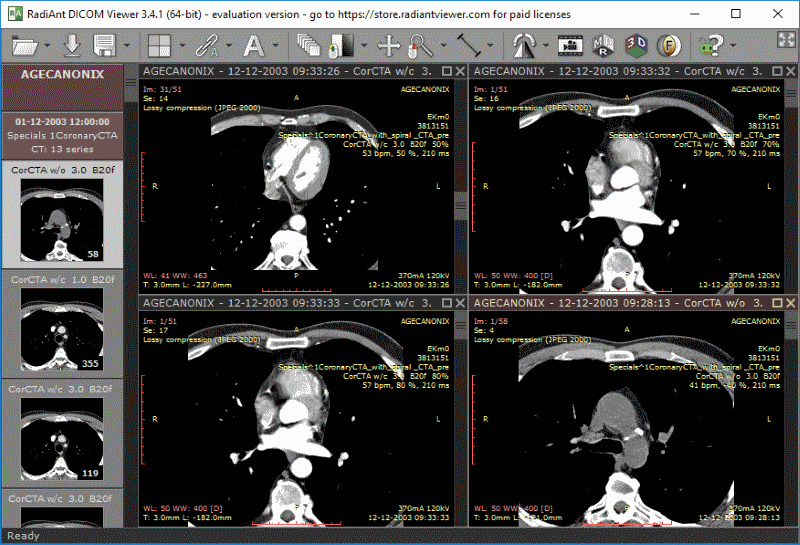Viewport: 800px width, 545px height.
Task: Maximize the 09:33:26 series panel
Action: (447, 71)
